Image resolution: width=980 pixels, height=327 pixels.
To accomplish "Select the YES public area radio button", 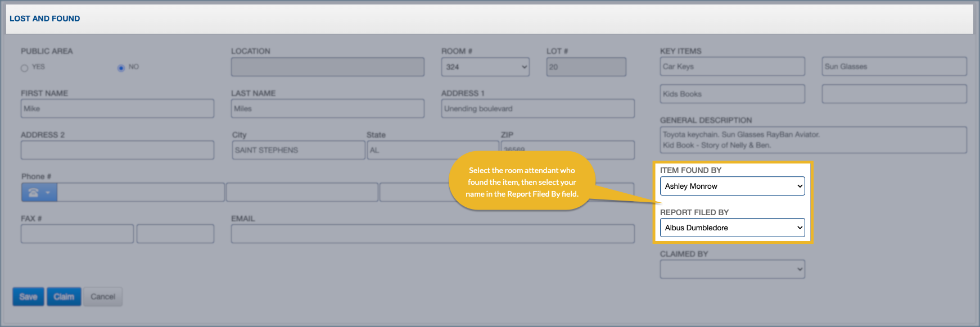I will click(24, 68).
